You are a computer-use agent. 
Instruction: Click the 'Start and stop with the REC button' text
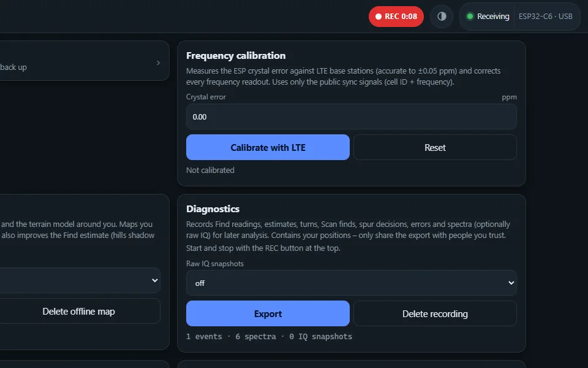click(x=263, y=248)
